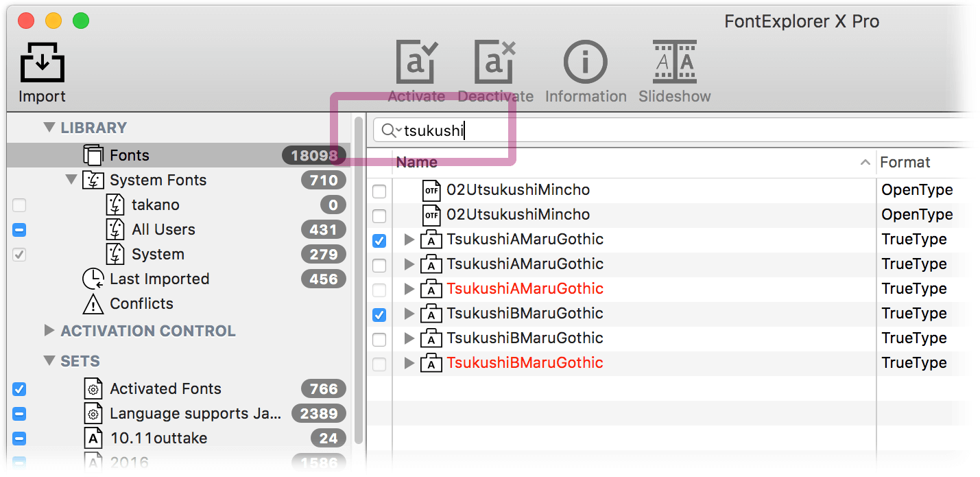This screenshot has height=477, width=980.
Task: Click the Language supports Ja... set icon
Action: point(93,413)
